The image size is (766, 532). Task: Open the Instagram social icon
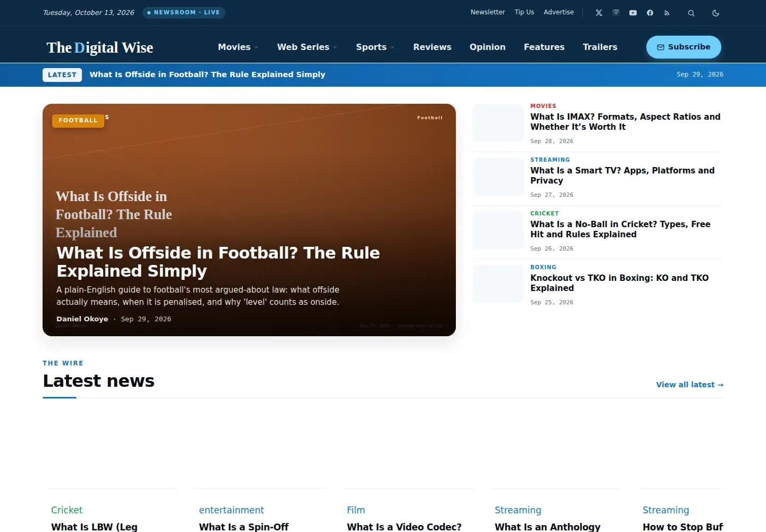(616, 13)
